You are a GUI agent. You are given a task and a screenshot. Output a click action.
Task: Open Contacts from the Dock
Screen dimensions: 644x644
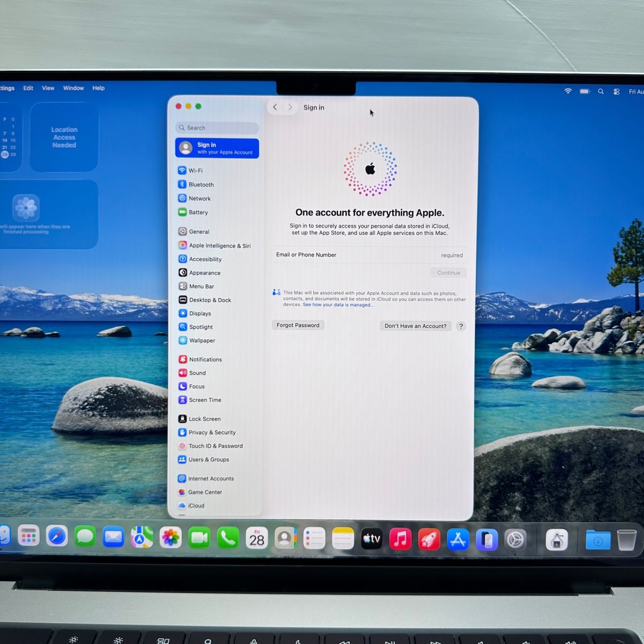286,538
